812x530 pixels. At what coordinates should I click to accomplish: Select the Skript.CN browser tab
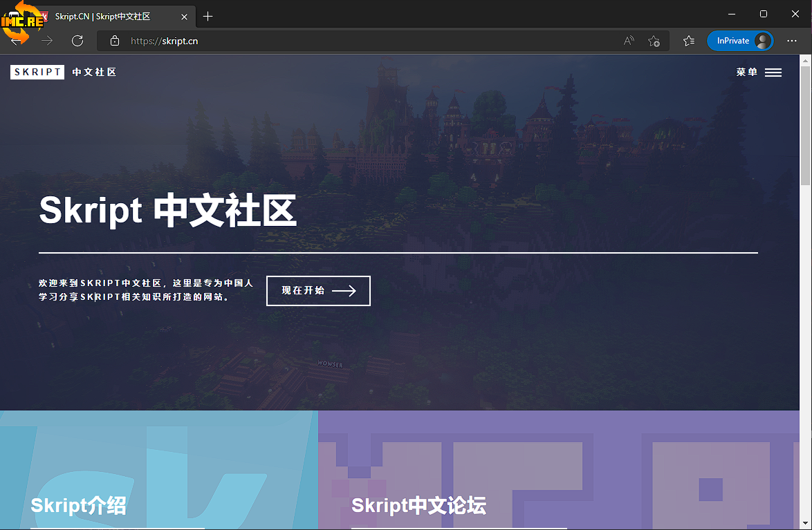point(104,17)
